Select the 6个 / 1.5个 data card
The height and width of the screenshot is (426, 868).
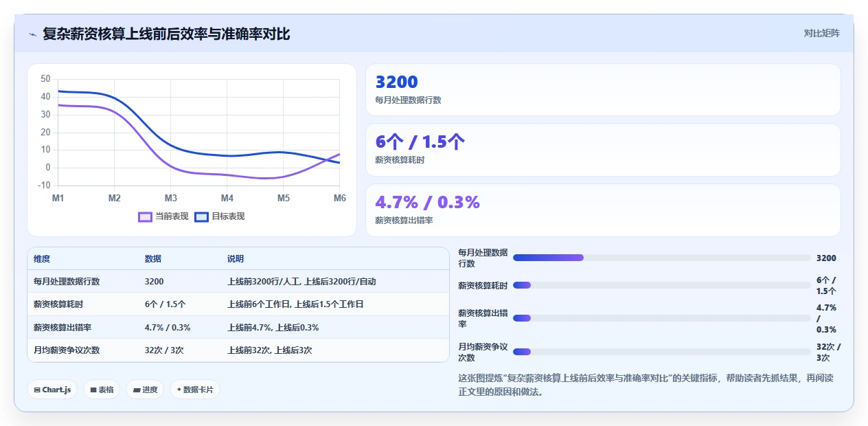pos(603,150)
